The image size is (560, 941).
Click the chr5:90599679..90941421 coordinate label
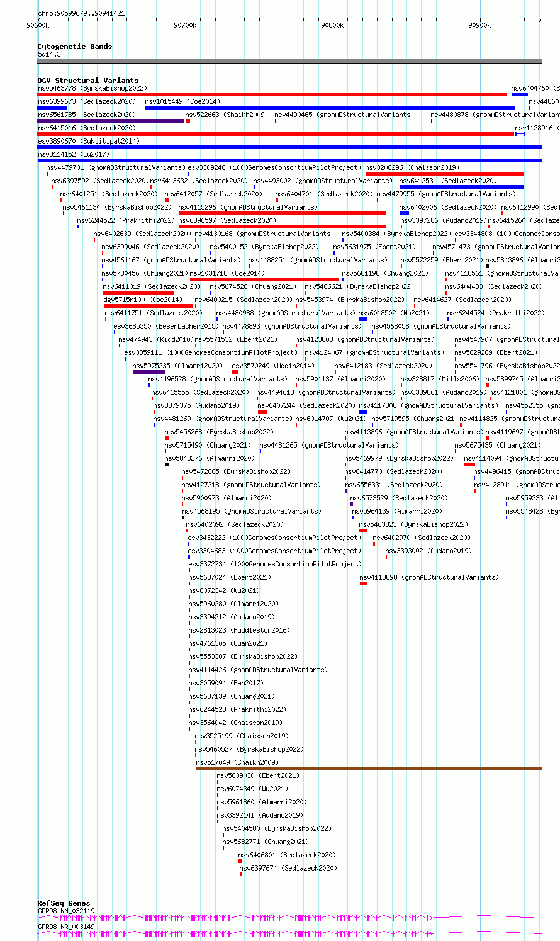[81, 13]
